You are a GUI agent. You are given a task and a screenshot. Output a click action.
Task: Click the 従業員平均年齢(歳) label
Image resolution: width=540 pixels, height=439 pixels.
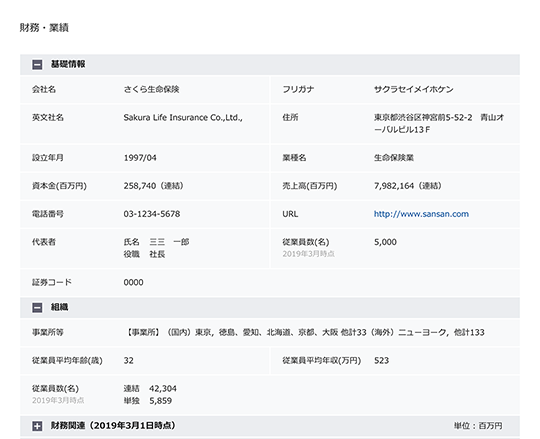pos(67,360)
